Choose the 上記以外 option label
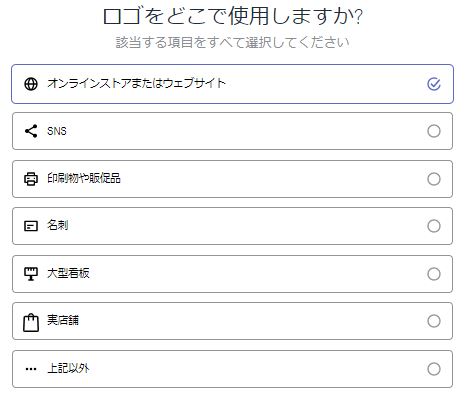Image resolution: width=470 pixels, height=403 pixels. (x=68, y=368)
